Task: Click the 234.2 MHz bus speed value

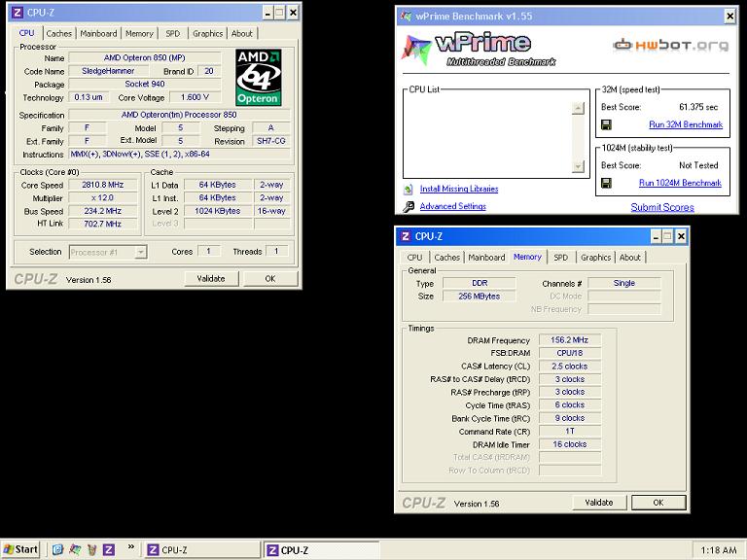Action: click(x=102, y=211)
